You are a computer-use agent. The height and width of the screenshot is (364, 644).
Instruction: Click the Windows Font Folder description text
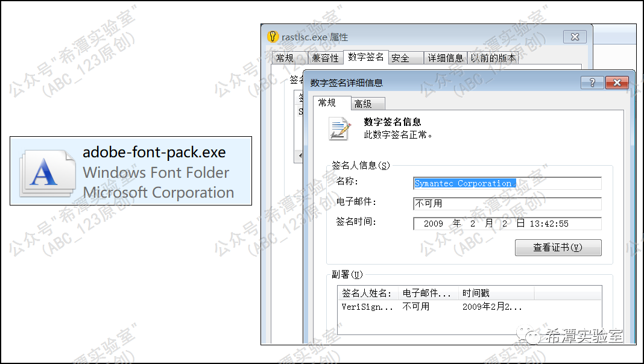[156, 172]
